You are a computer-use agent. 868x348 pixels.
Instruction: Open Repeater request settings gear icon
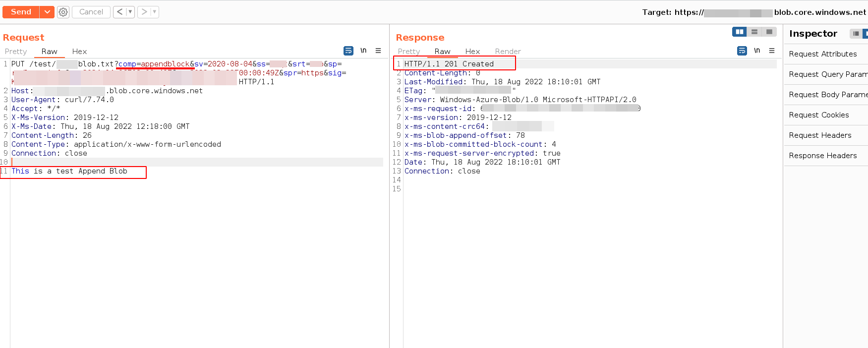coord(63,12)
